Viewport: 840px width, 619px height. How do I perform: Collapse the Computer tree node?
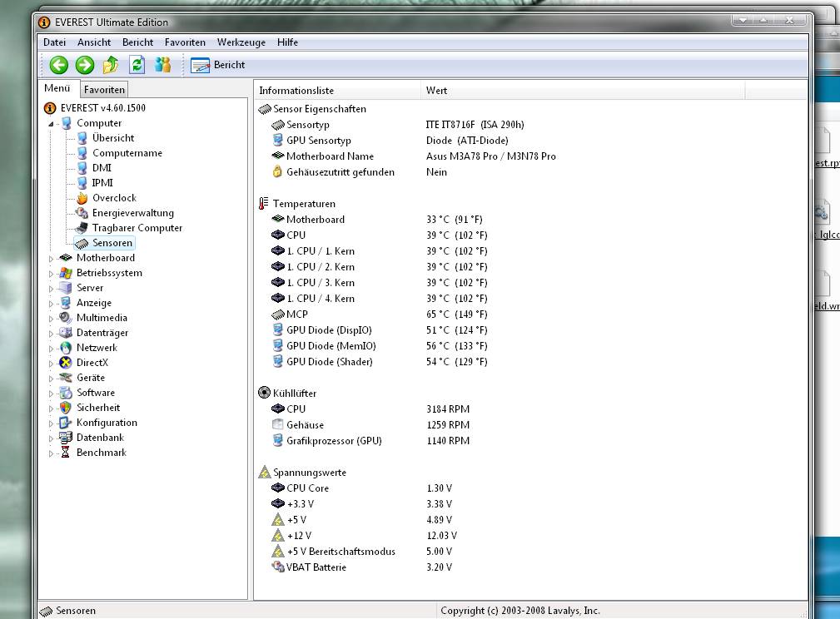52,124
